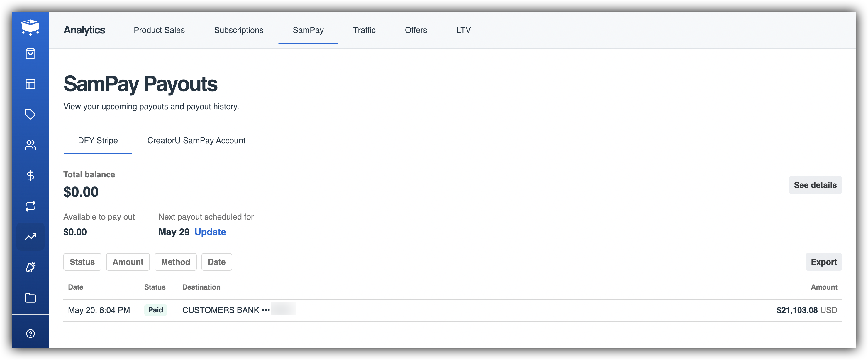Click the price tag offers icon

click(x=30, y=115)
